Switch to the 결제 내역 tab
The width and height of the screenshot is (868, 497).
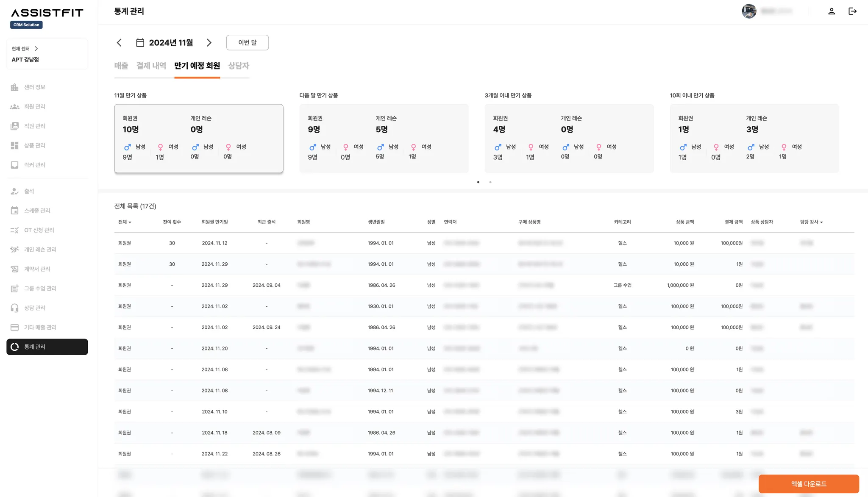point(151,66)
